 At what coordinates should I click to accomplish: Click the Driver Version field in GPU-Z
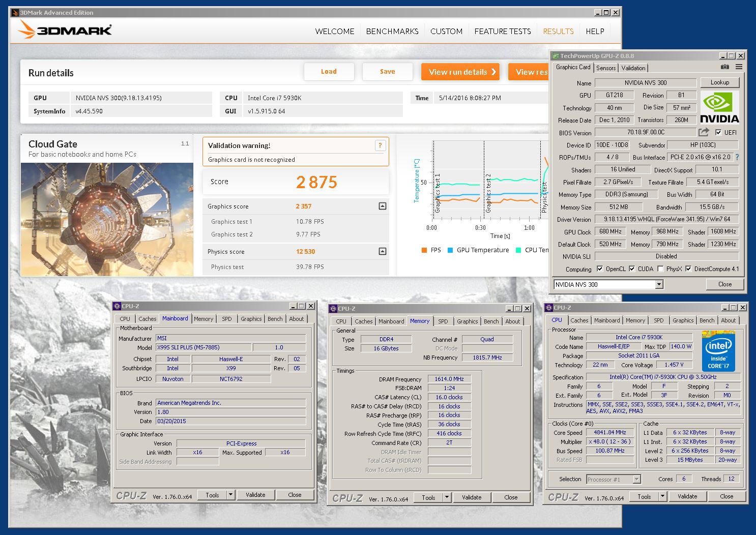coord(667,219)
